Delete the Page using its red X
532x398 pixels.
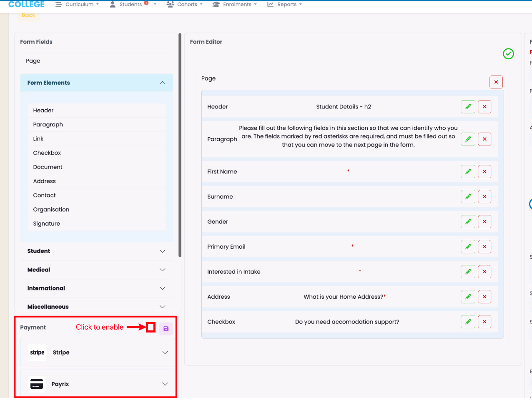point(496,82)
